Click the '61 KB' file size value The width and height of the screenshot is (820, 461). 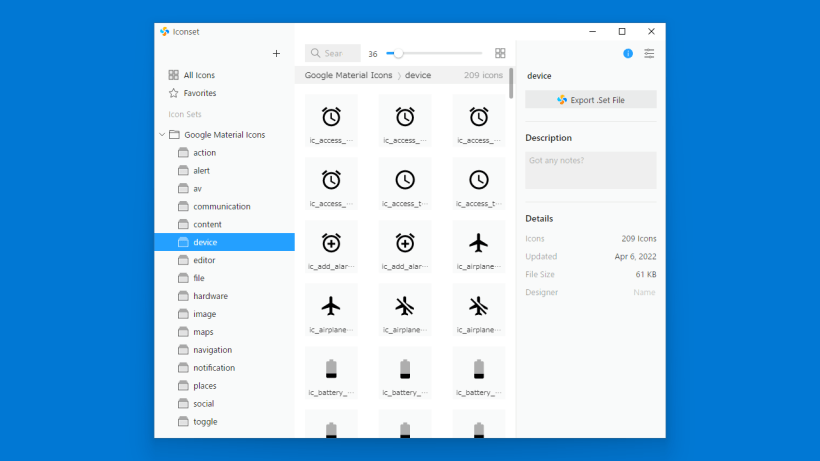click(646, 274)
